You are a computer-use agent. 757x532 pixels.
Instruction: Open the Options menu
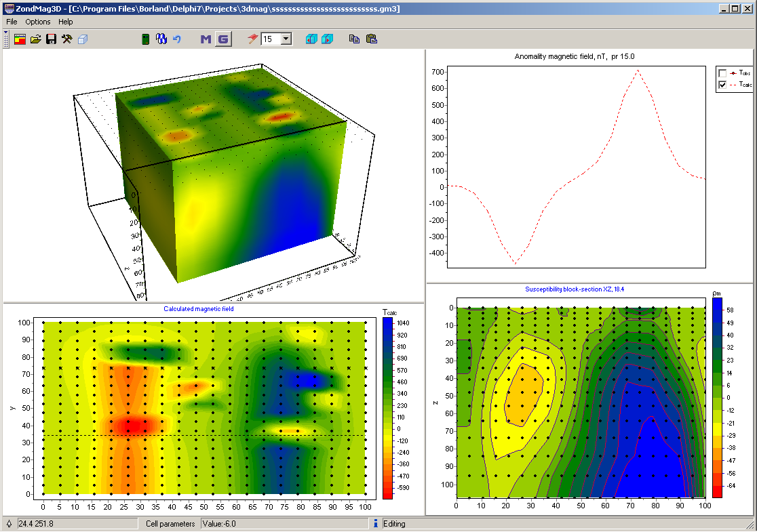38,22
